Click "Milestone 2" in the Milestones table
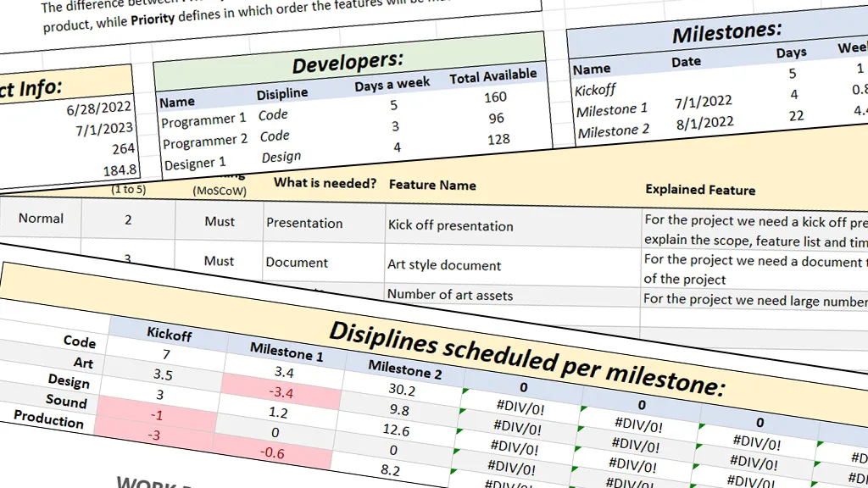 pyautogui.click(x=614, y=131)
